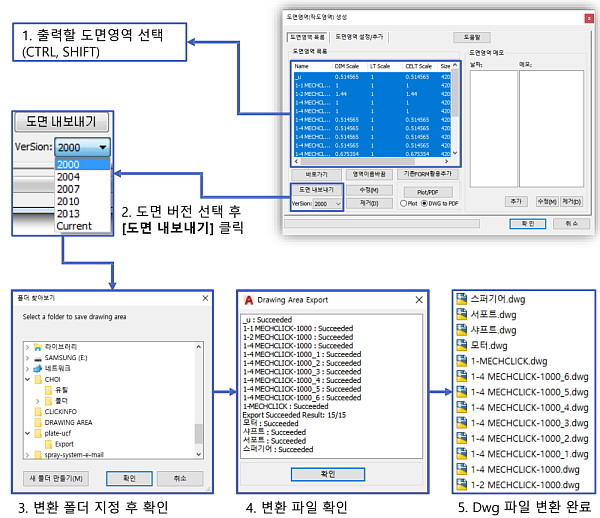Click the AutoCAD logo in Drawing Area Export
Screen dimensions: 600x518
pos(248,300)
